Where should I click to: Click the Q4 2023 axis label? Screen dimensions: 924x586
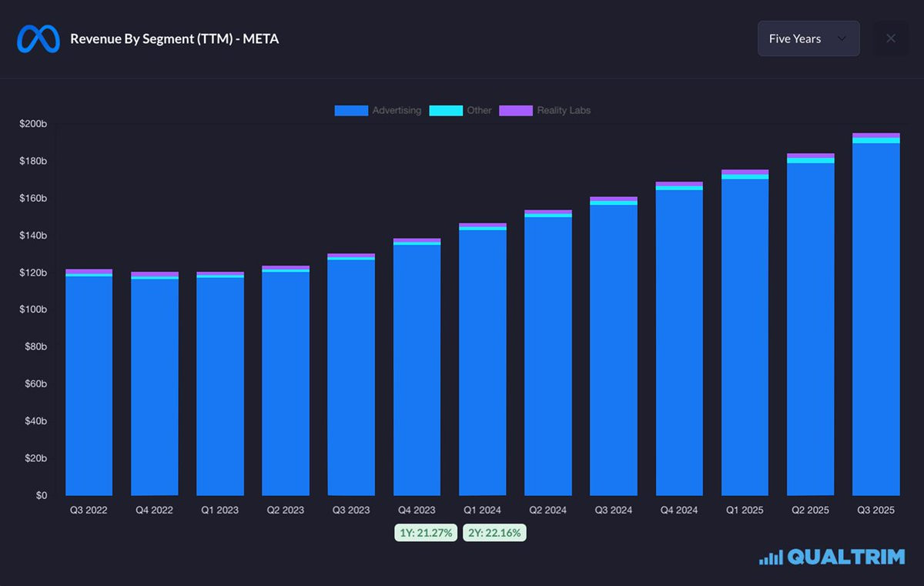coord(417,510)
